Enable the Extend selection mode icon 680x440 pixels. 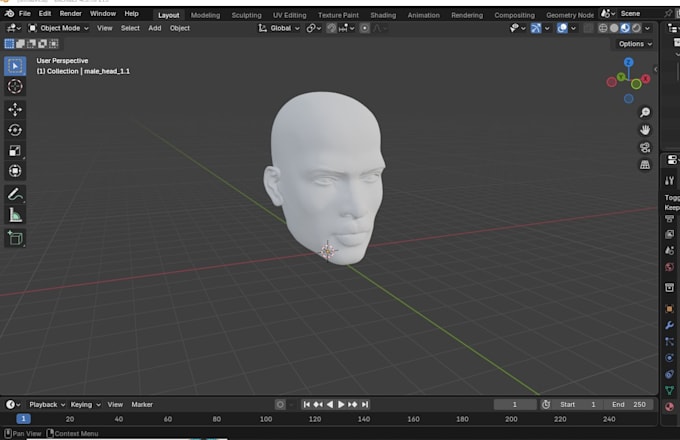pos(20,44)
